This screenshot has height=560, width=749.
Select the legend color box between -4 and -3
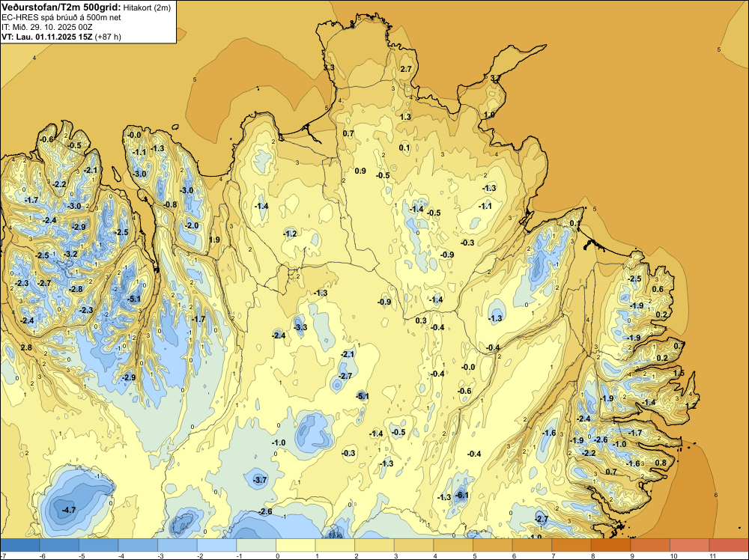pos(138,545)
